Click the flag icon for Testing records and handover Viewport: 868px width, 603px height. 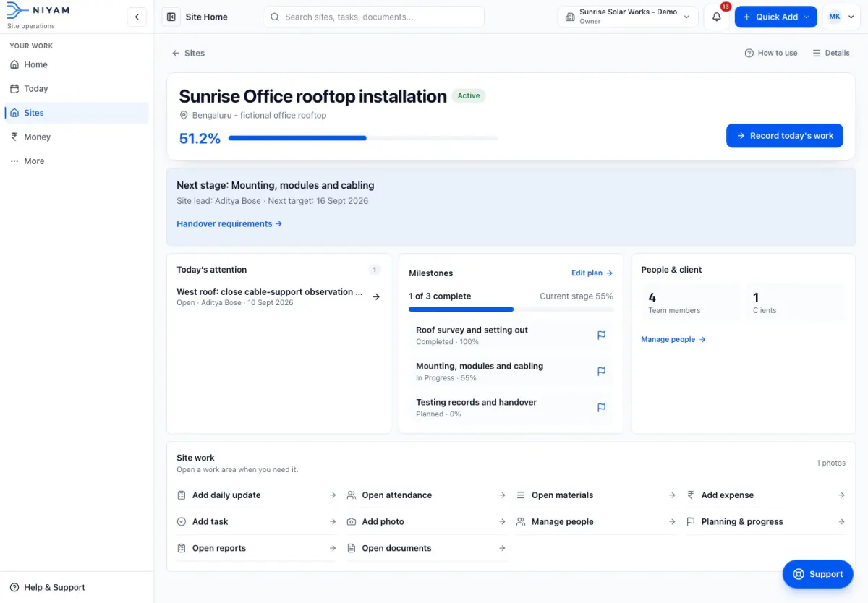[x=601, y=408]
